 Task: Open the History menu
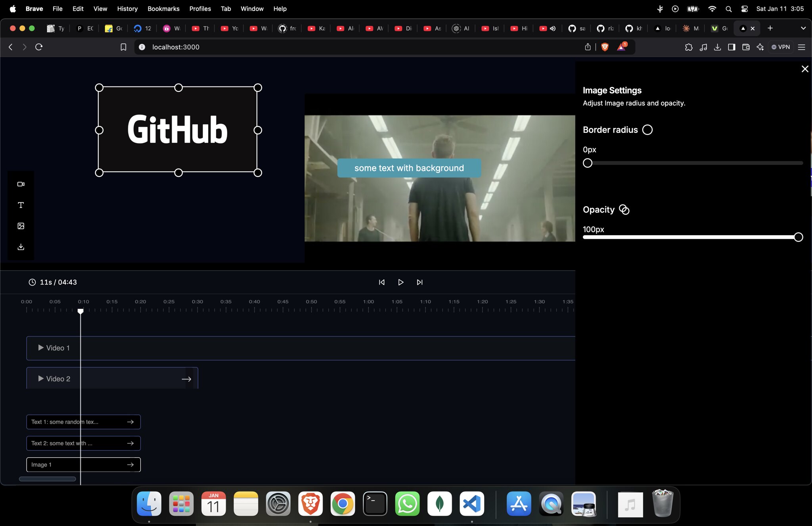point(127,9)
